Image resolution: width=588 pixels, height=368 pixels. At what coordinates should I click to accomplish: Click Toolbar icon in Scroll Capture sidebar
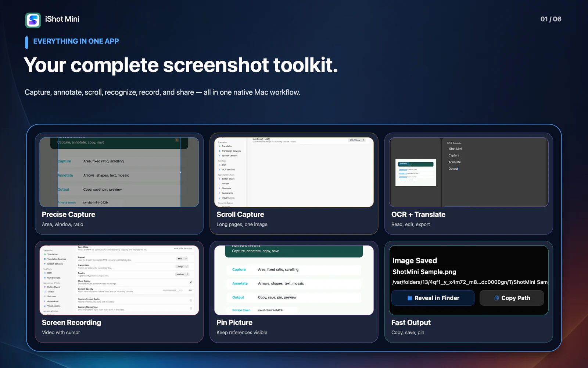click(x=219, y=184)
